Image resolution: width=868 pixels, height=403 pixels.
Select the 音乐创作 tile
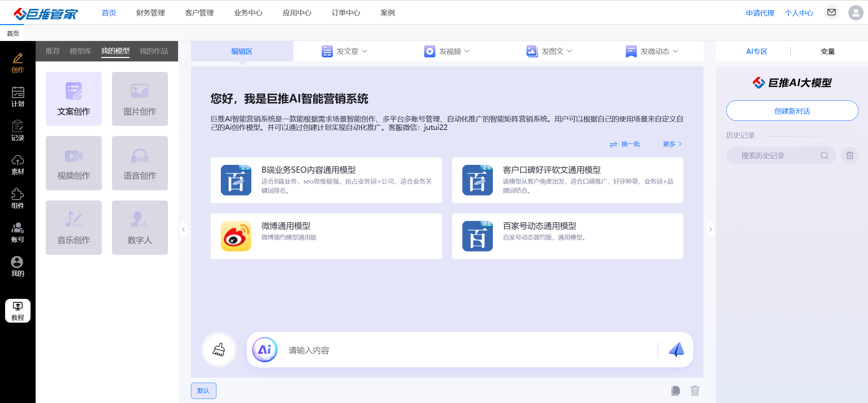(74, 228)
